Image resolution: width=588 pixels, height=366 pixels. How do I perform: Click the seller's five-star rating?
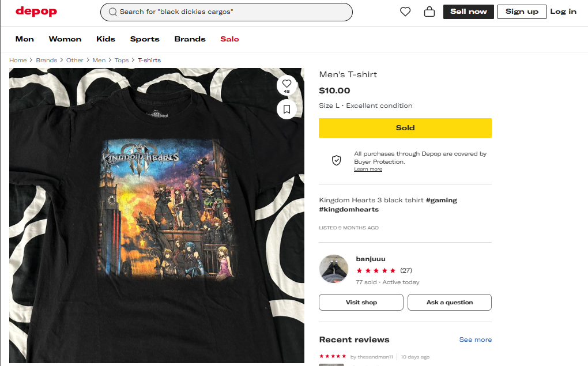tap(376, 270)
